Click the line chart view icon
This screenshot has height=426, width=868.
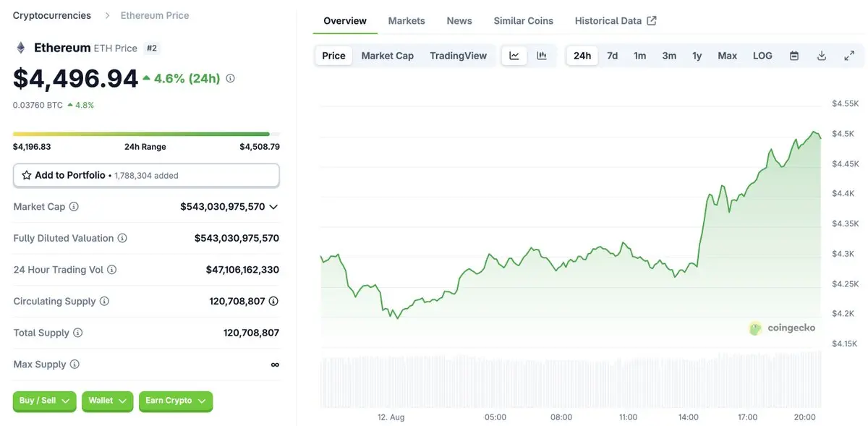pos(514,56)
